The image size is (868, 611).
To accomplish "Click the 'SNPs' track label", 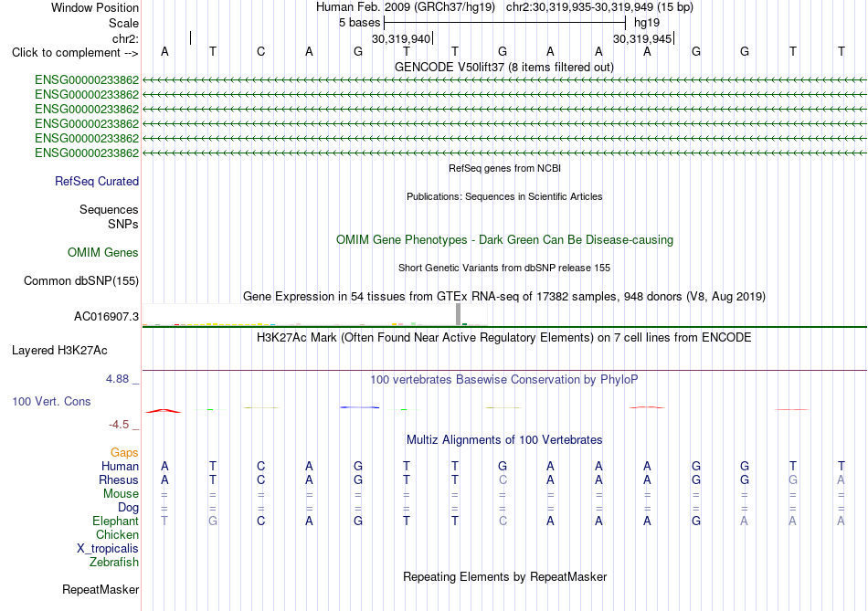I will pyautogui.click(x=123, y=224).
